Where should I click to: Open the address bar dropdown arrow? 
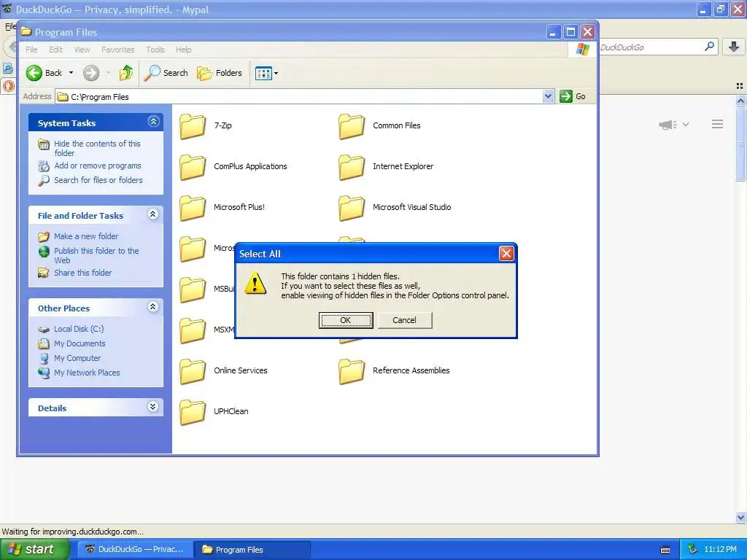tap(548, 96)
